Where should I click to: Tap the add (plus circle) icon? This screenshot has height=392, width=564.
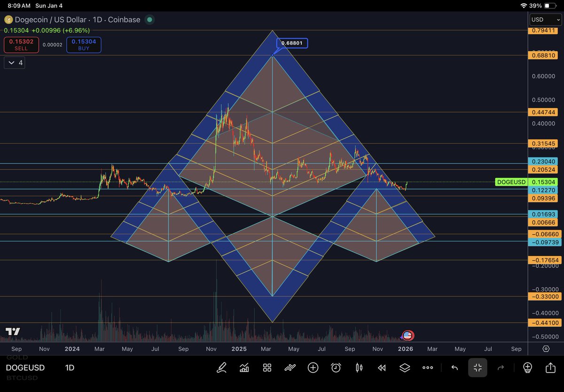tap(313, 368)
